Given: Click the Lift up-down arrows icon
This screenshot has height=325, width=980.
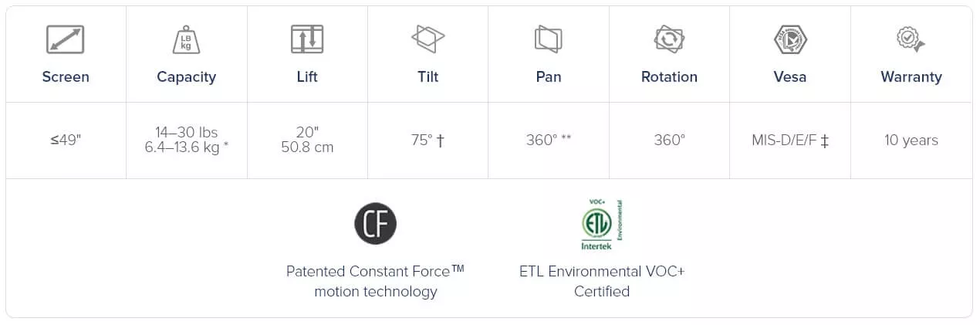Looking at the screenshot, I should (x=306, y=39).
